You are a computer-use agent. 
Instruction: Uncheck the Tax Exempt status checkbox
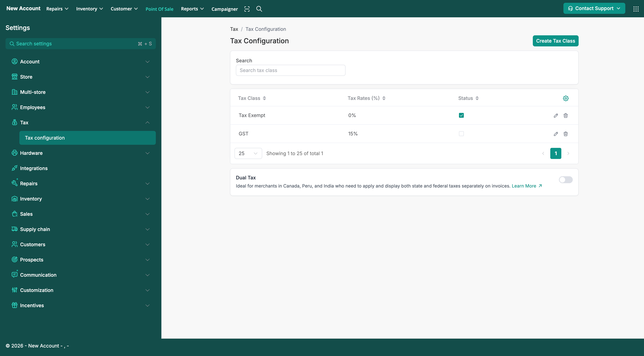point(461,115)
